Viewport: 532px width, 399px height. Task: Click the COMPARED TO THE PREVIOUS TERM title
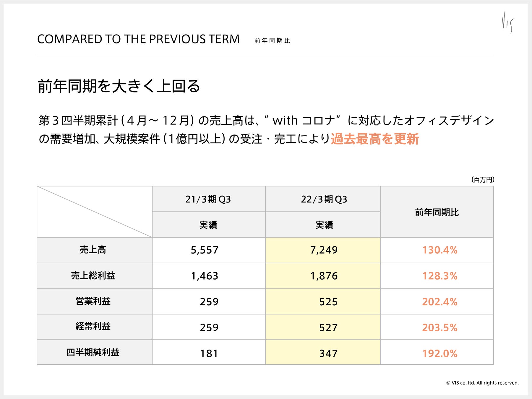[138, 39]
